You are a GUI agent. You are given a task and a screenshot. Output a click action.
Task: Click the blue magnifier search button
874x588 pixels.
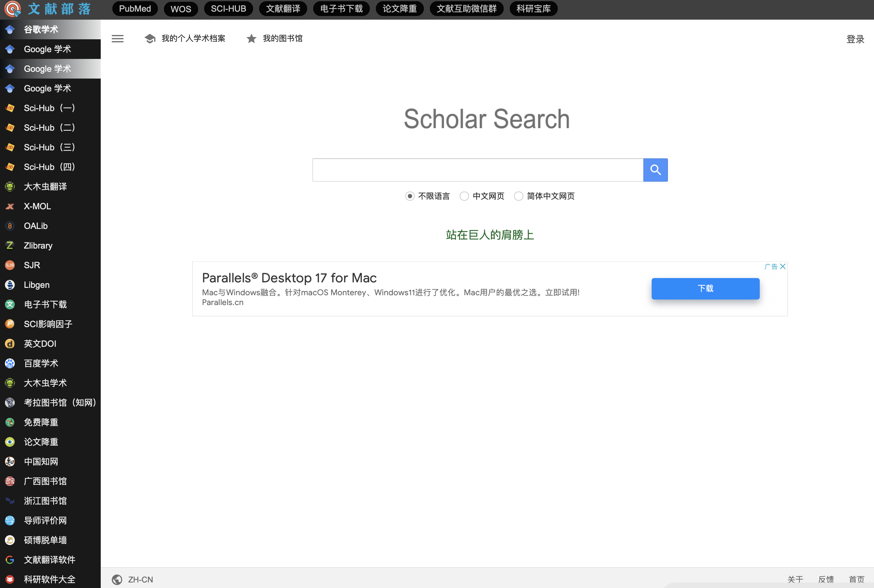(655, 170)
